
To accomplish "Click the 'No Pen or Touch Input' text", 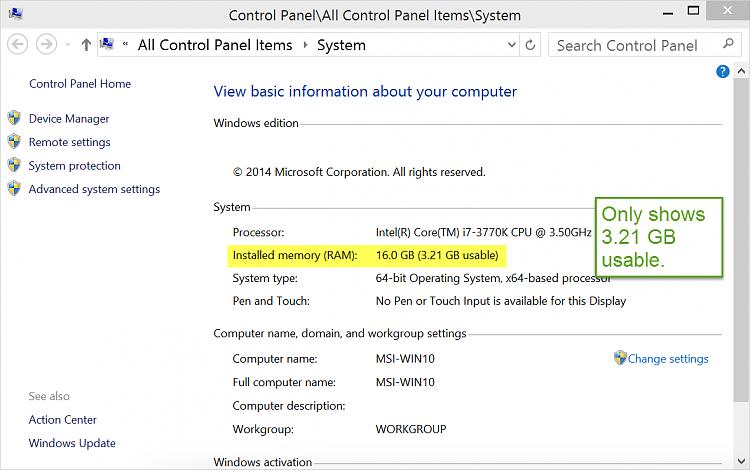I will coord(501,301).
